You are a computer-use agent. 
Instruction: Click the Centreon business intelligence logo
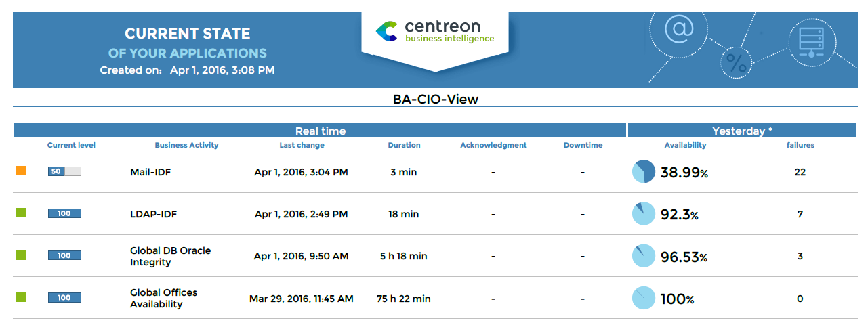435,31
